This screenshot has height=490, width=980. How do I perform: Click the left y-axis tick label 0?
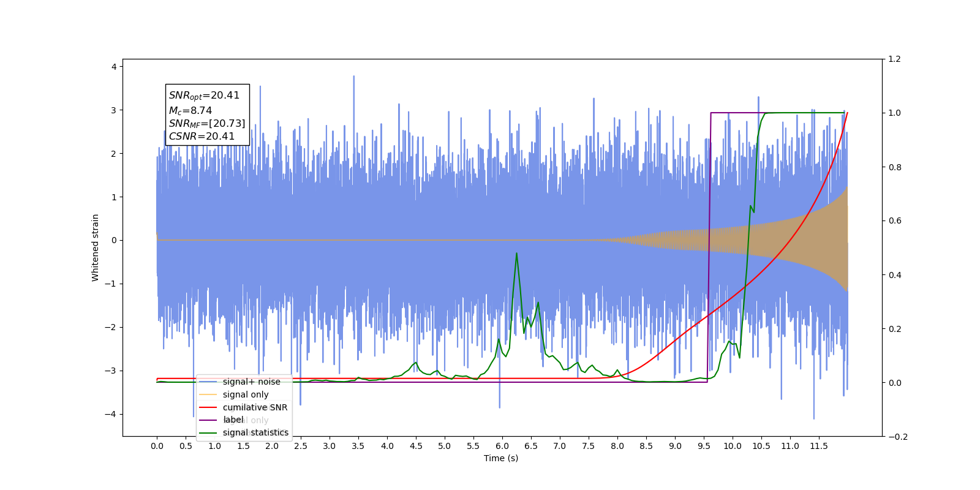(x=114, y=240)
